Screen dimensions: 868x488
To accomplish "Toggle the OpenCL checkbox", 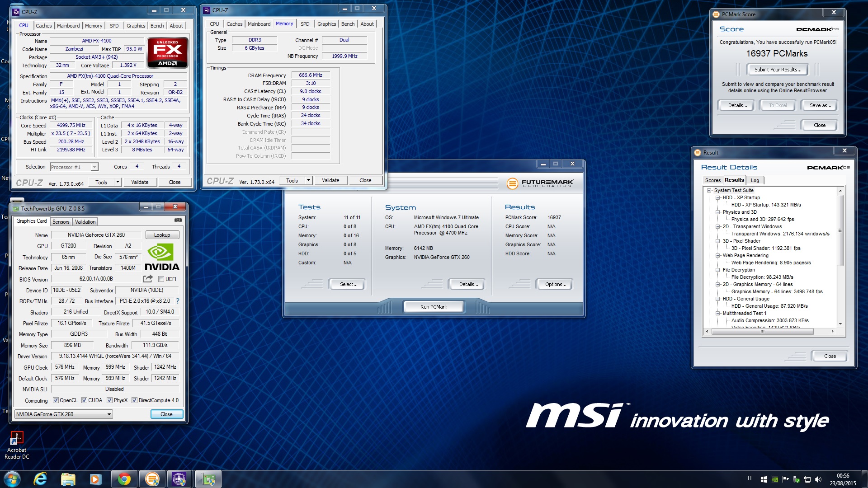I will [x=56, y=400].
